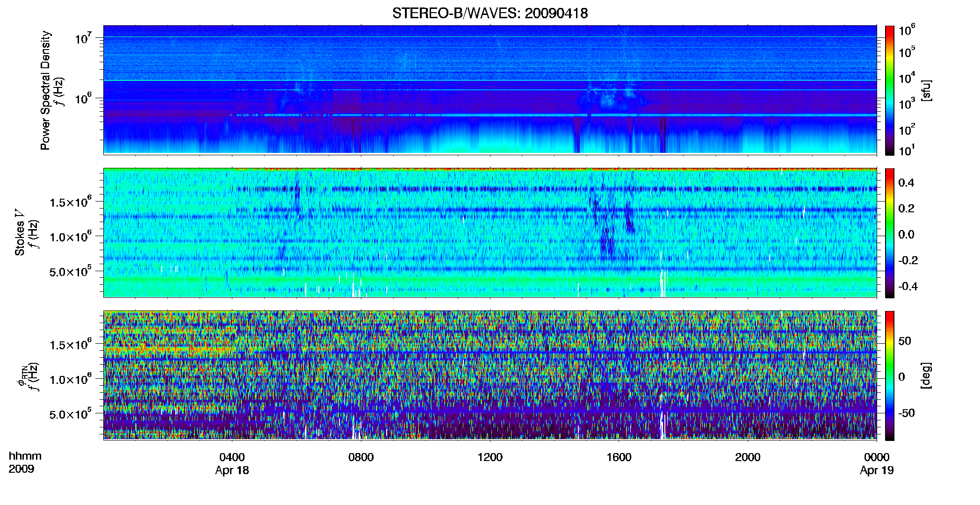
Task: Click the 2000 time tick label
Action: click(748, 457)
